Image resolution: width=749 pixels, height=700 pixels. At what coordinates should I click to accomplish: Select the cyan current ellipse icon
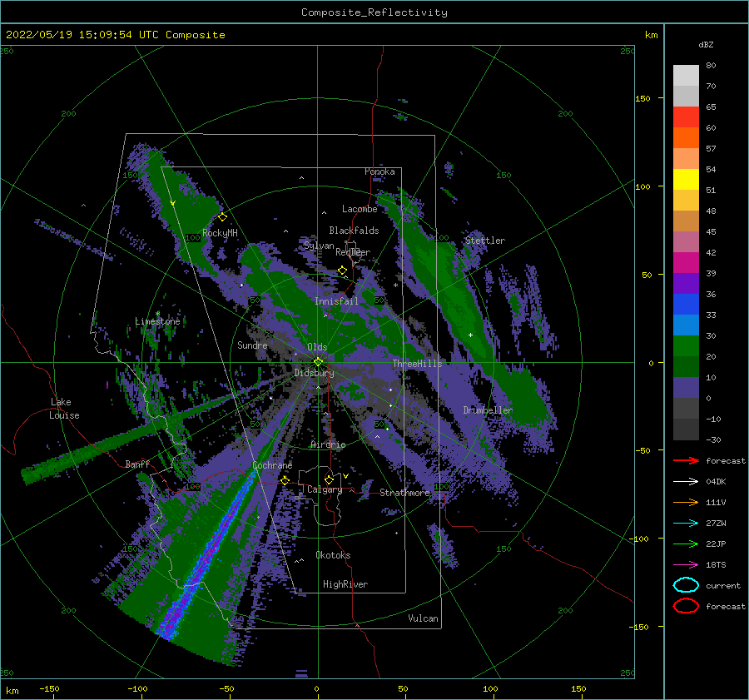click(x=686, y=585)
